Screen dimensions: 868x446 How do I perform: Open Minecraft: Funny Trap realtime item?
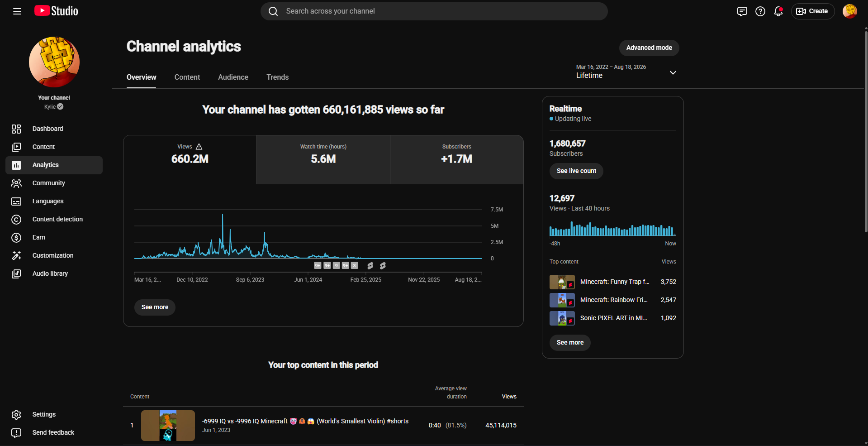click(x=613, y=282)
